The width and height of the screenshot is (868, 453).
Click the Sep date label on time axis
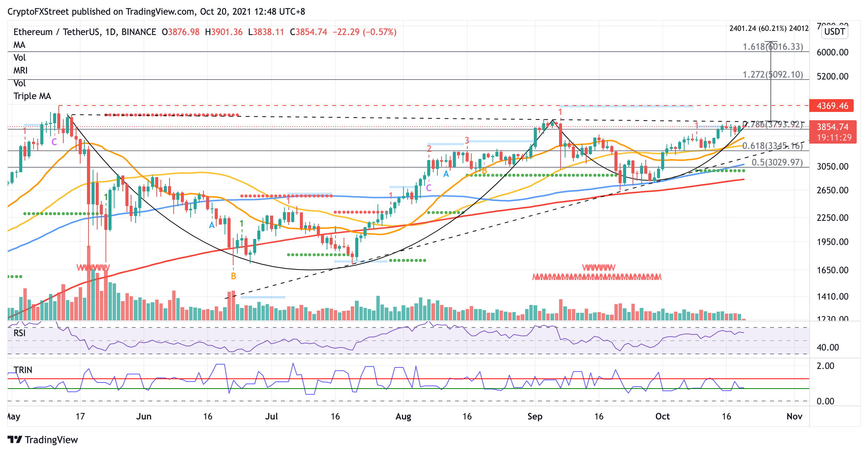click(535, 416)
